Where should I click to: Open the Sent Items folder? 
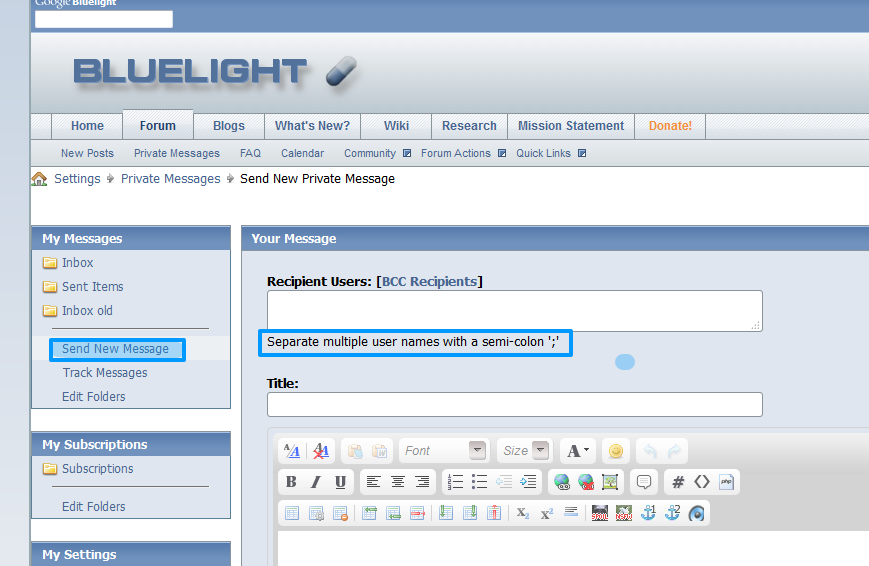93,287
